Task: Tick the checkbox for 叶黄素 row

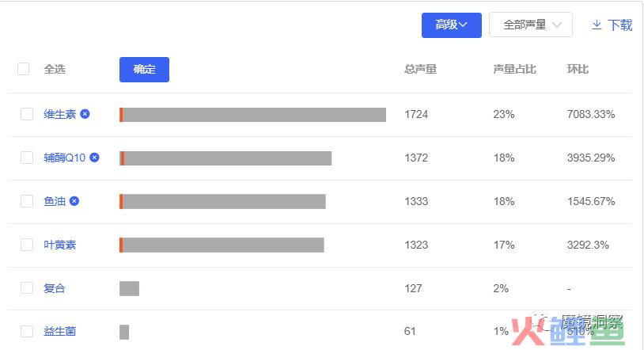Action: point(27,245)
